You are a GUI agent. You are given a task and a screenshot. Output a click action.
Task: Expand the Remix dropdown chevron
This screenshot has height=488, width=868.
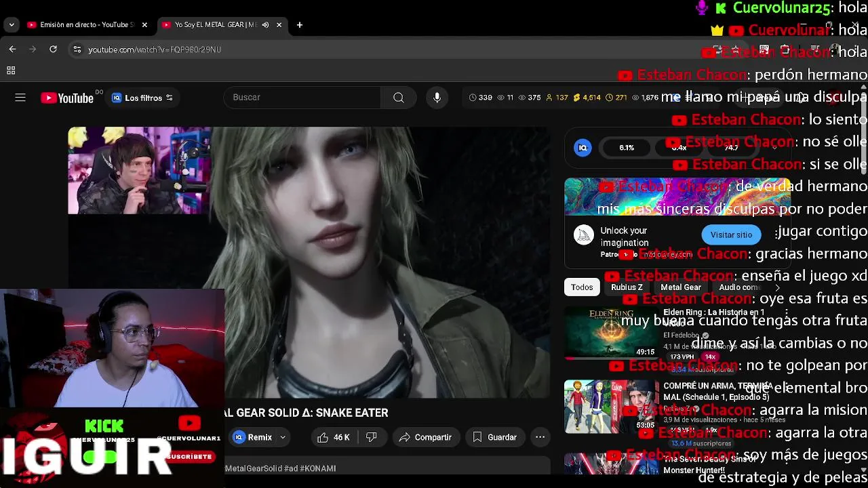[283, 437]
